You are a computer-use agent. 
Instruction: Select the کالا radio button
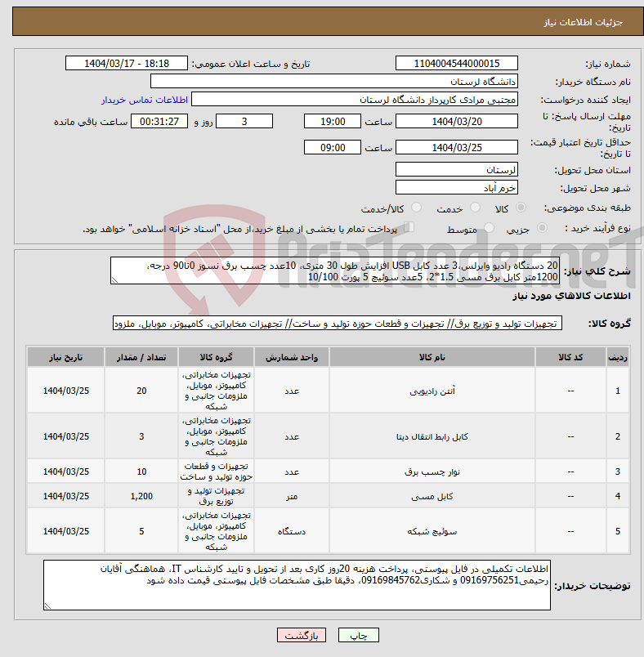point(521,208)
